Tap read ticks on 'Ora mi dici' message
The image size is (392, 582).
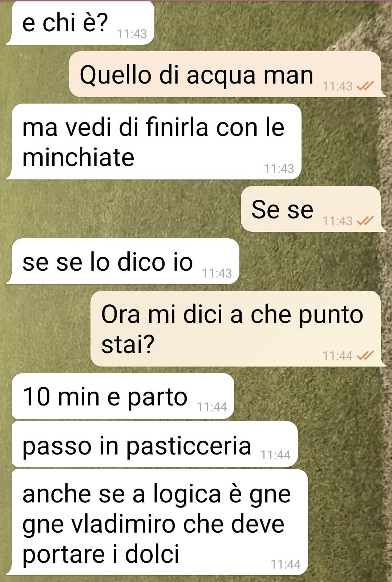click(x=365, y=355)
